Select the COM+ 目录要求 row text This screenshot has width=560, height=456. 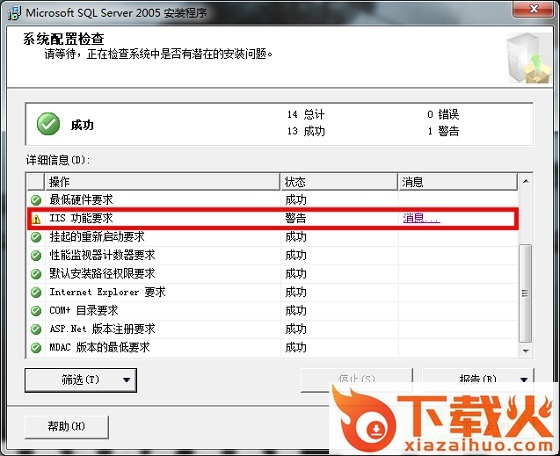[84, 310]
